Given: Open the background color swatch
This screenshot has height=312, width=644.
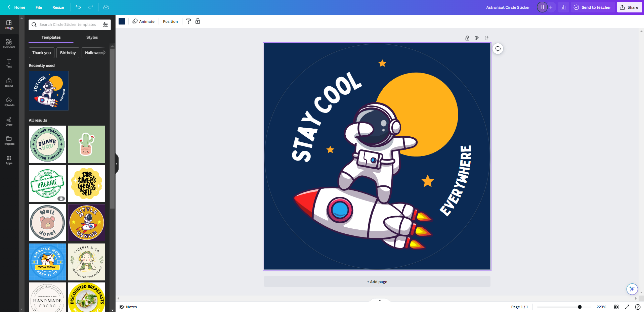Looking at the screenshot, I should point(122,21).
